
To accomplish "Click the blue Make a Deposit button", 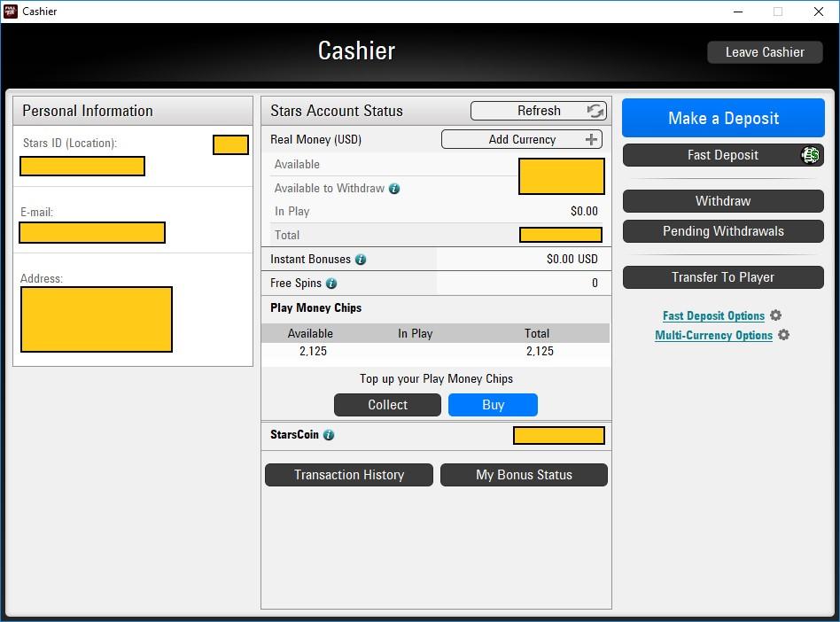I will click(x=723, y=118).
